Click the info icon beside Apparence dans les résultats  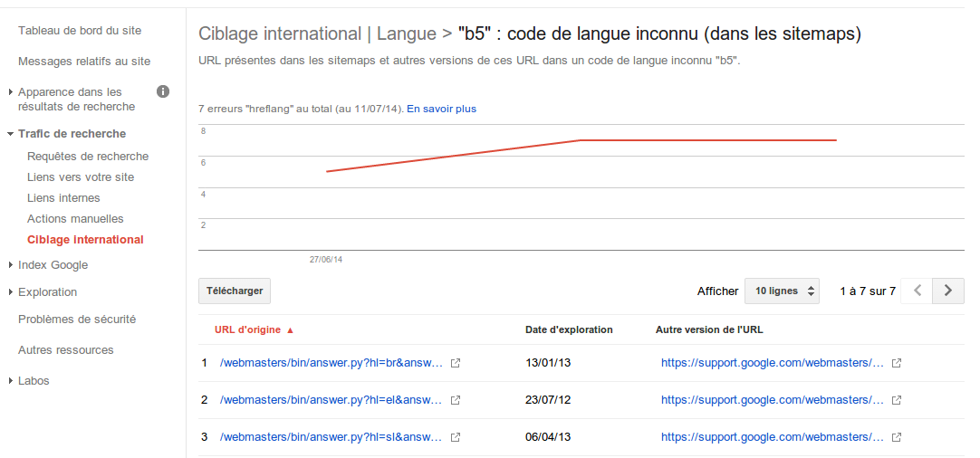163,91
